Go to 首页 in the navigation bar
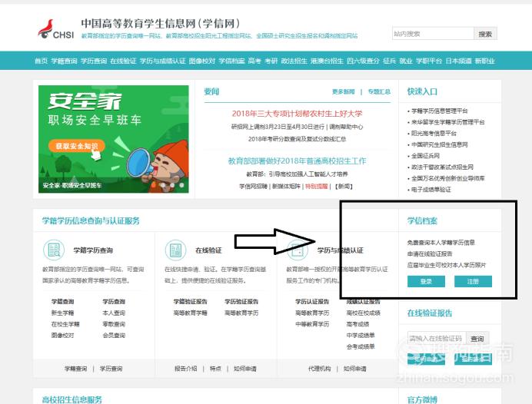 tap(41, 61)
